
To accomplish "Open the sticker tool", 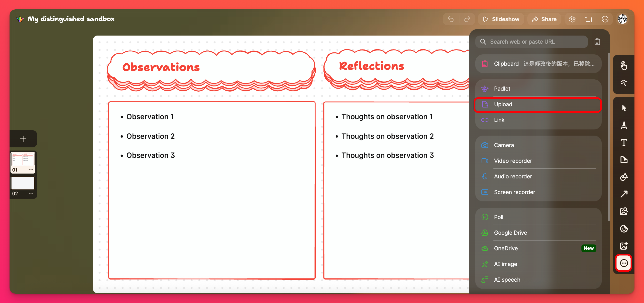I will pyautogui.click(x=624, y=228).
